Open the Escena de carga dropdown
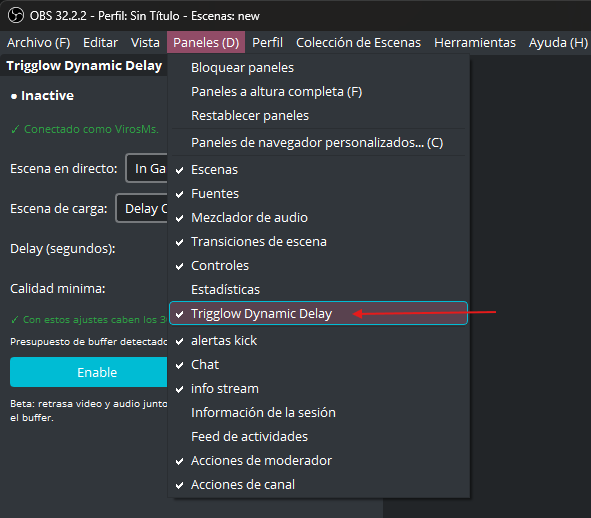Viewport: 591px width, 518px height. tap(142, 208)
